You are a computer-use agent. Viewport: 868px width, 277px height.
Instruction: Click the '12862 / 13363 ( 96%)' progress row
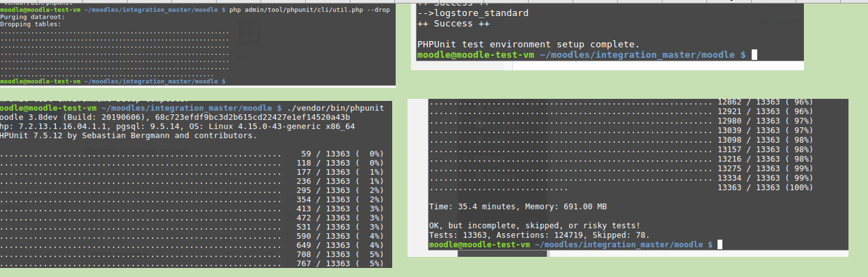pos(621,102)
